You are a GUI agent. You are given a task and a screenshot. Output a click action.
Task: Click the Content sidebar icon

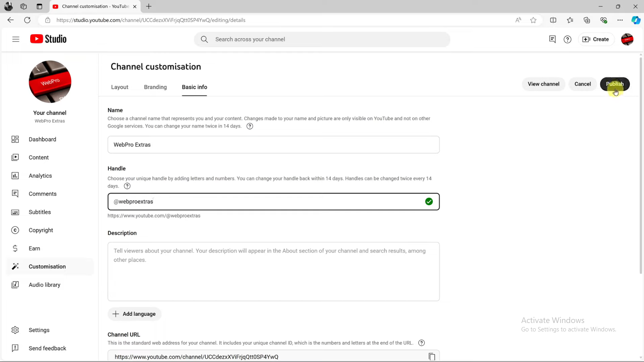15,157
